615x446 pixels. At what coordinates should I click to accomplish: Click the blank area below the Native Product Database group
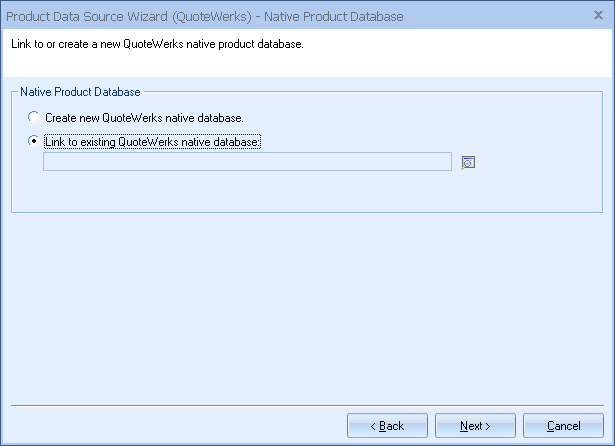click(300, 300)
